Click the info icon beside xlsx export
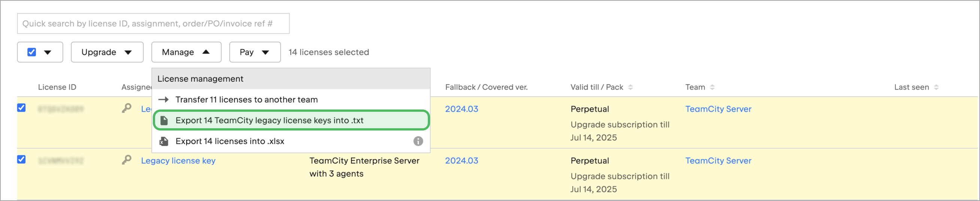Viewport: 980px width, 201px height. 418,141
